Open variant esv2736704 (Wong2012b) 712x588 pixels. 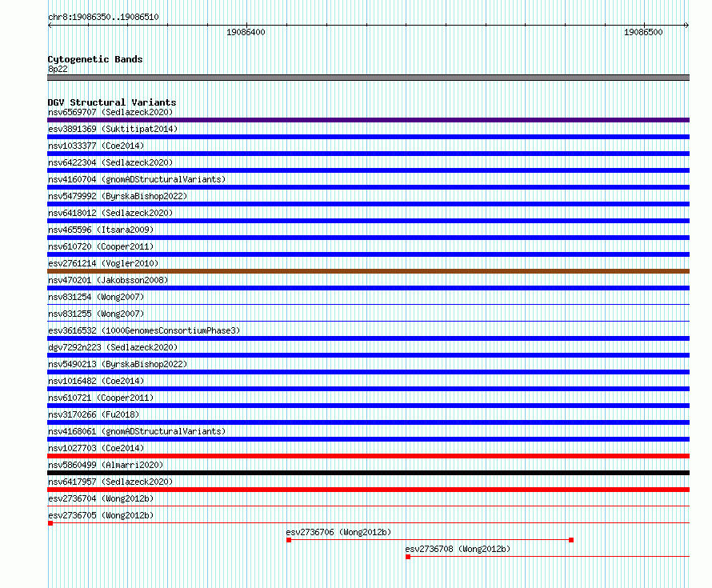pyautogui.click(x=101, y=498)
